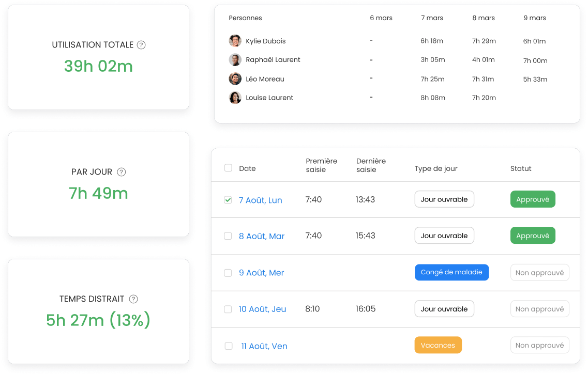Uncheck the 7 Août, Lun row checkbox
Viewport: 588px width, 375px height.
point(228,200)
